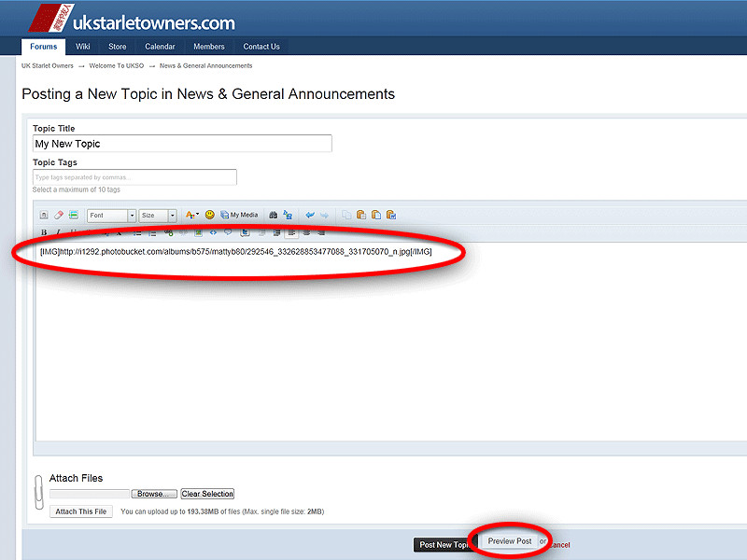
Task: Redo the last edit
Action: [324, 216]
